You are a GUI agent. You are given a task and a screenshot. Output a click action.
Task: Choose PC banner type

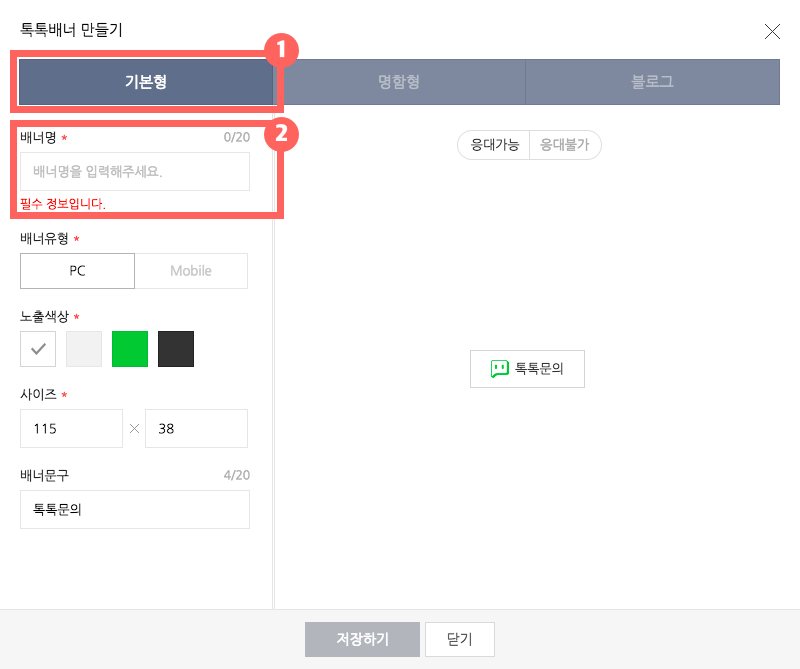click(77, 271)
